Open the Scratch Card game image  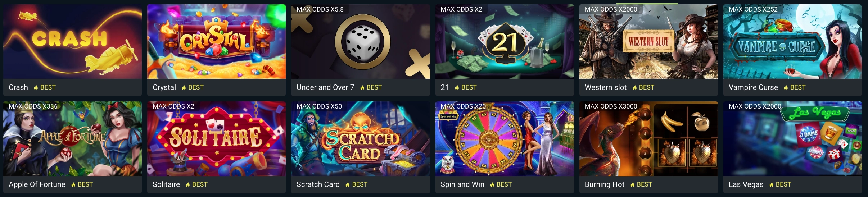tap(360, 139)
